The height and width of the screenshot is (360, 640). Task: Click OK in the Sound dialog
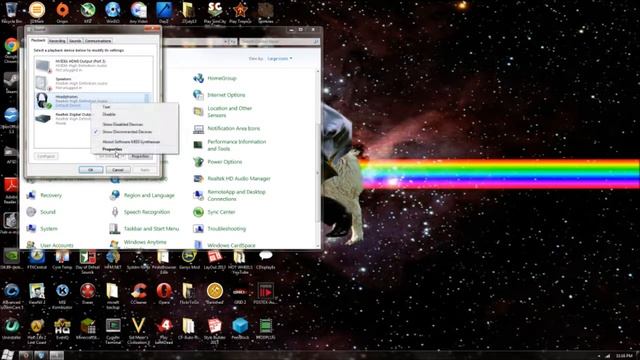(x=91, y=170)
